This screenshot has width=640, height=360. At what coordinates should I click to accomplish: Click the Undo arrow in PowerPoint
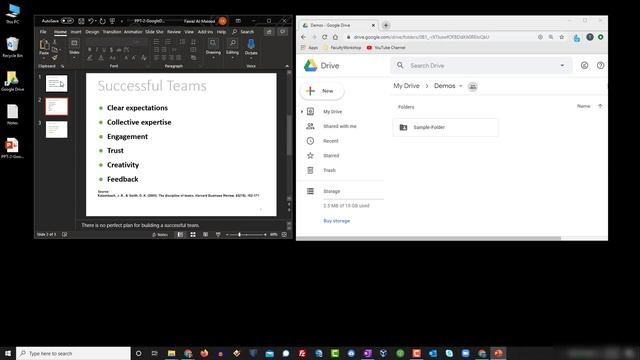[x=91, y=21]
